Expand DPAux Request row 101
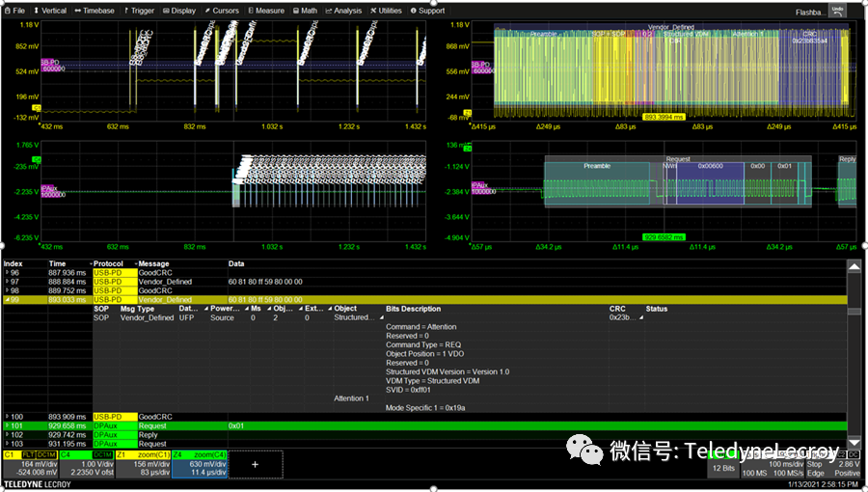 (6, 425)
